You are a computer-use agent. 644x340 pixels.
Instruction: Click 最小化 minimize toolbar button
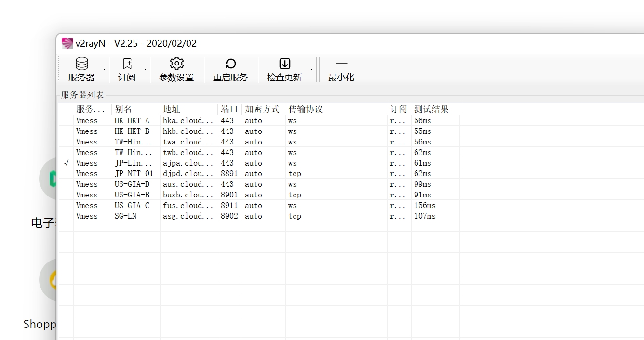click(341, 70)
